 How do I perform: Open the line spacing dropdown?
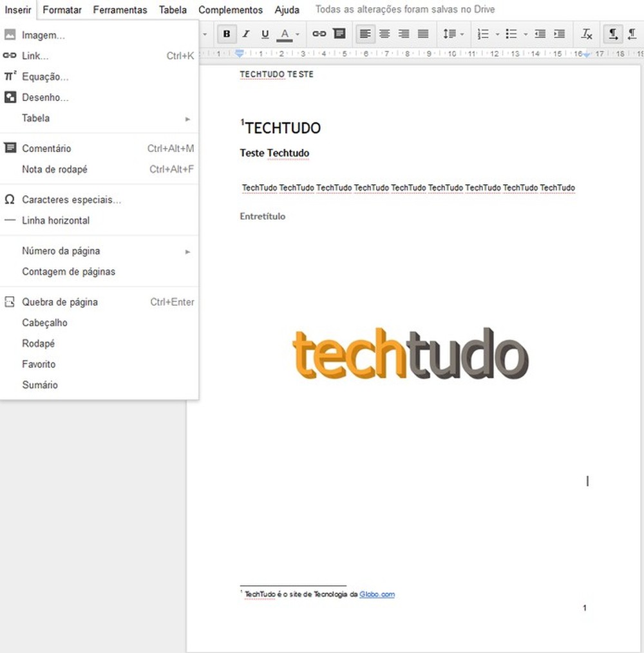tap(453, 33)
